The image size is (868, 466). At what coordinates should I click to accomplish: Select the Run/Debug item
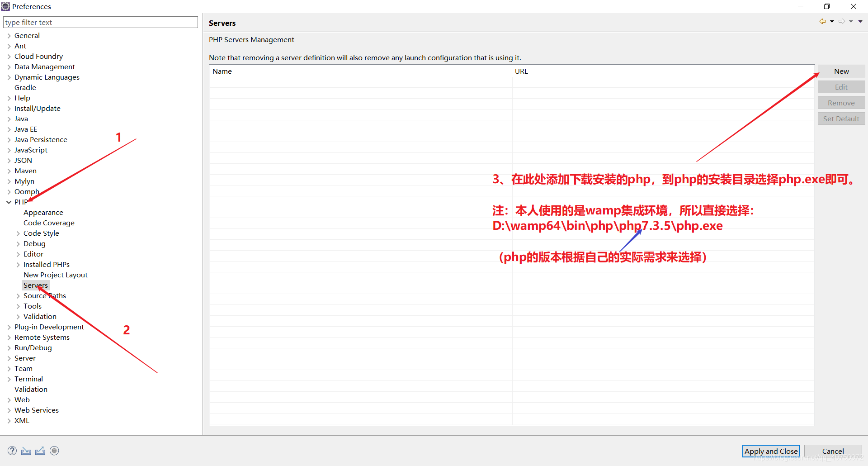33,348
